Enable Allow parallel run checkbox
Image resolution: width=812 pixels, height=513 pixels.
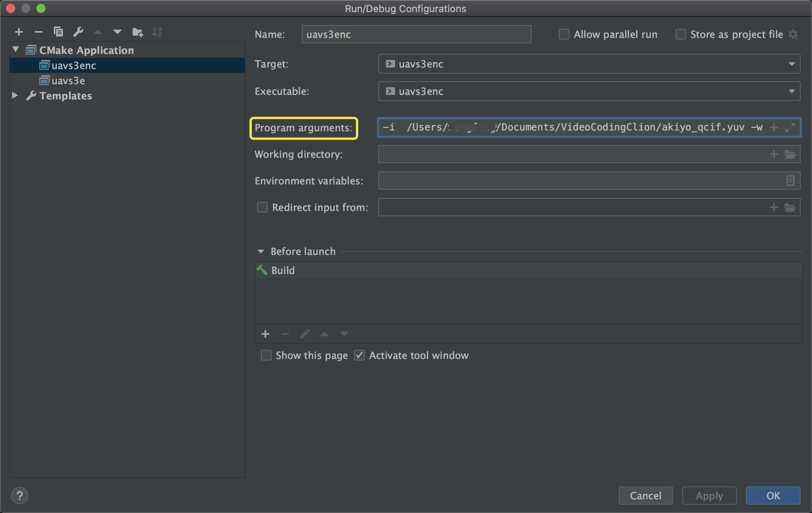[564, 35]
